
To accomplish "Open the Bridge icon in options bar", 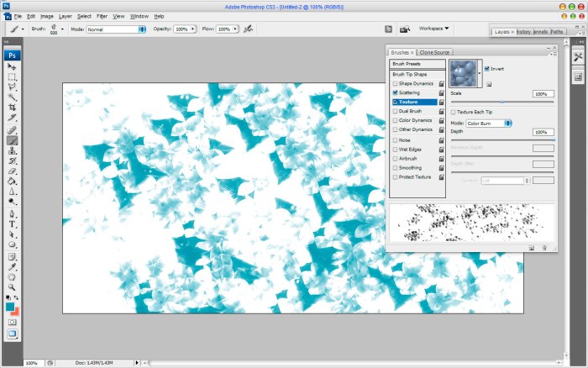I will [x=405, y=29].
